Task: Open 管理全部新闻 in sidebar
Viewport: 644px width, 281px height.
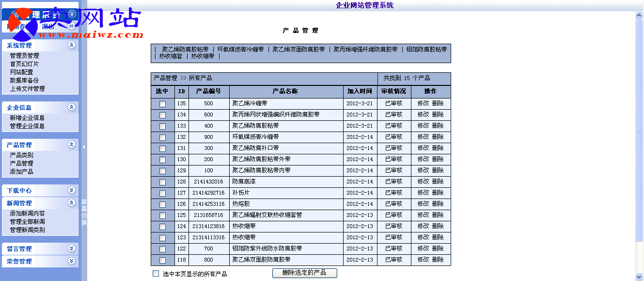Action: [x=27, y=222]
